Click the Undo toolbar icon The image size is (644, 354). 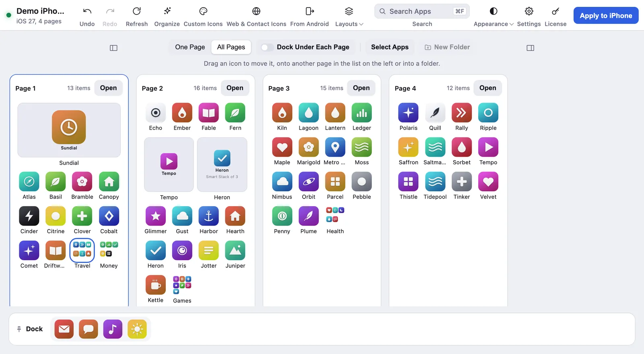coord(87,11)
